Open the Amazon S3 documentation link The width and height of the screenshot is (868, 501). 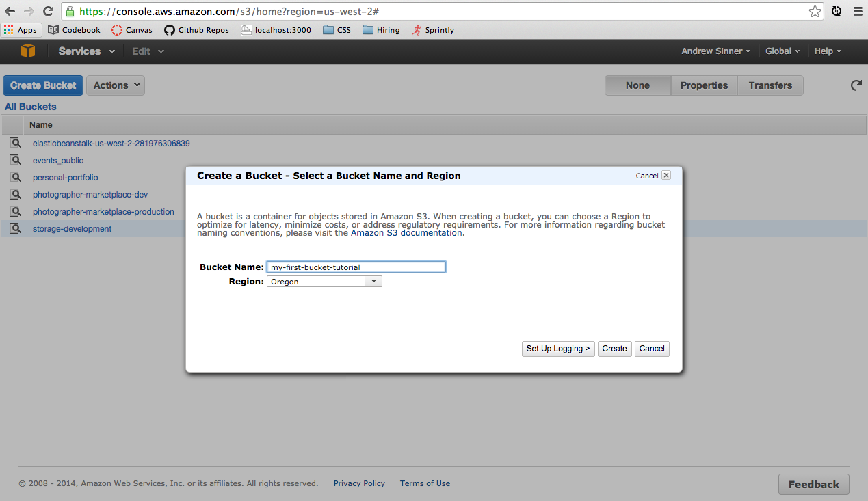coord(406,233)
